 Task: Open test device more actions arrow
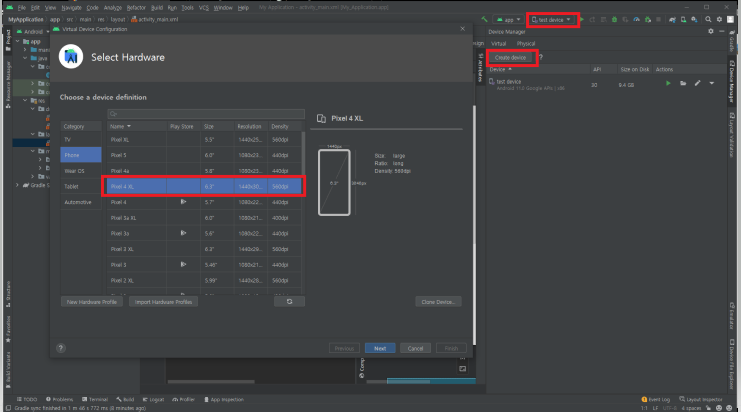(x=712, y=83)
